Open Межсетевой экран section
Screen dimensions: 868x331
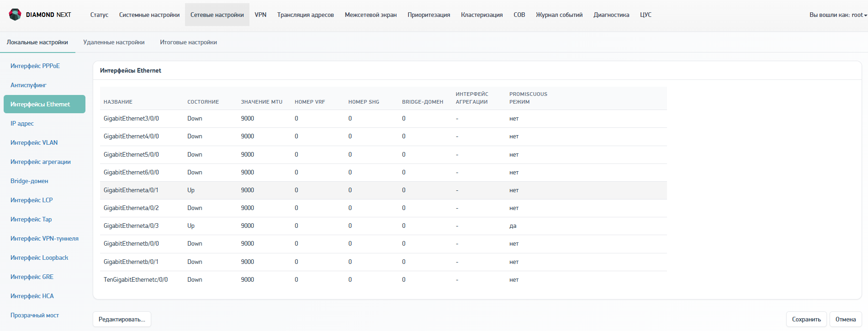(370, 15)
